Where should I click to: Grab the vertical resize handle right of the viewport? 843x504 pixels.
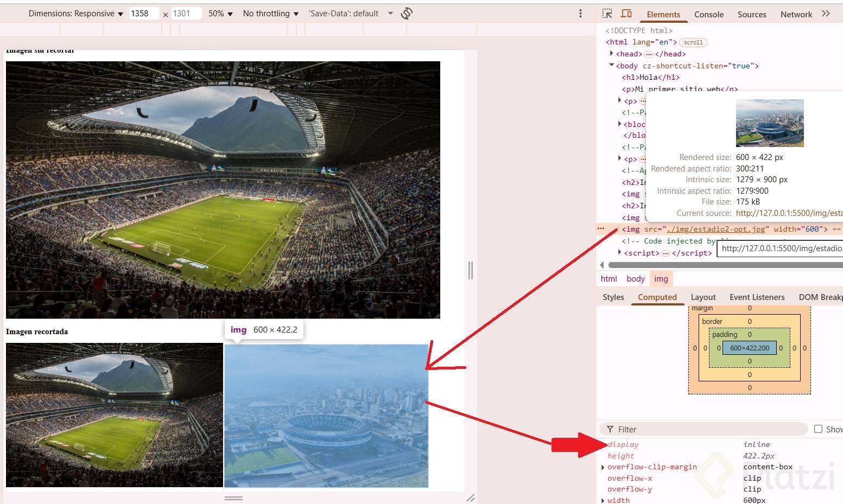tap(471, 270)
